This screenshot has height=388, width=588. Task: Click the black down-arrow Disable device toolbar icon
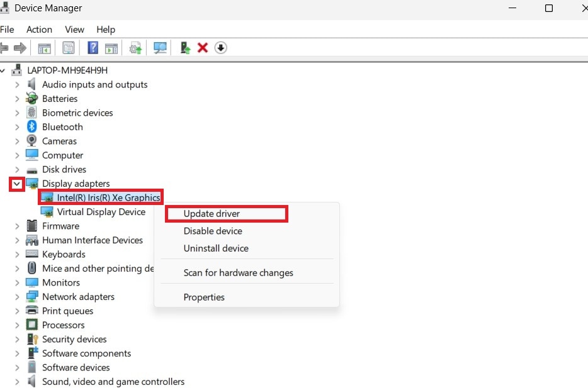click(221, 48)
